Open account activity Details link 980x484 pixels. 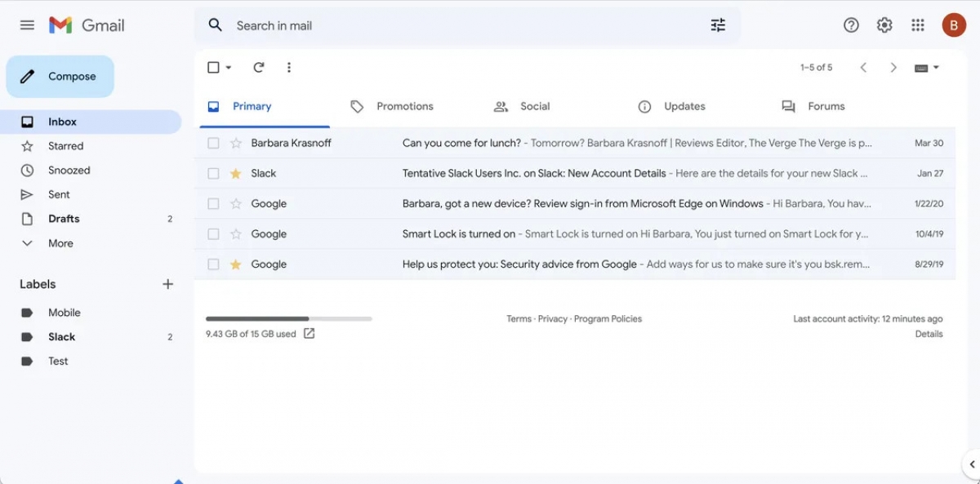click(x=929, y=334)
